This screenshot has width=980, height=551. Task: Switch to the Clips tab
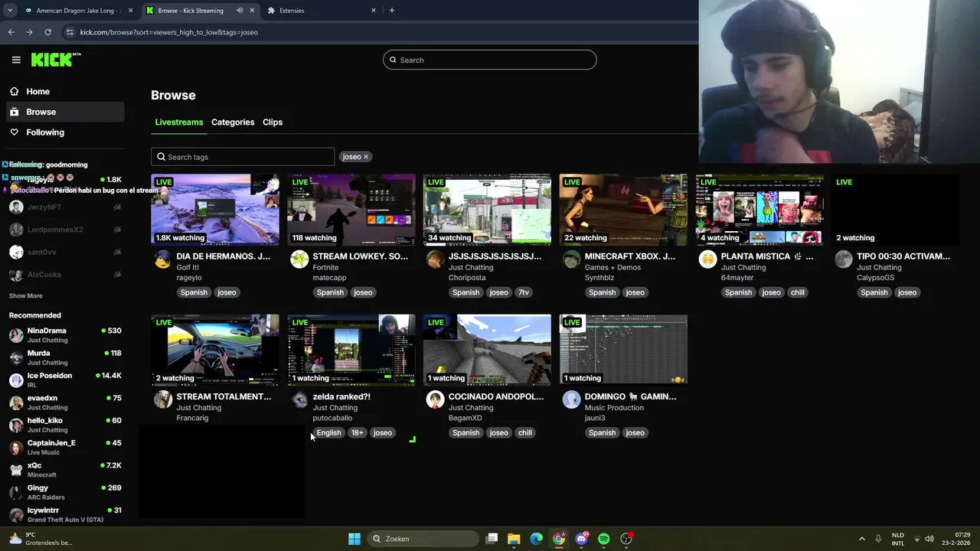(x=273, y=122)
